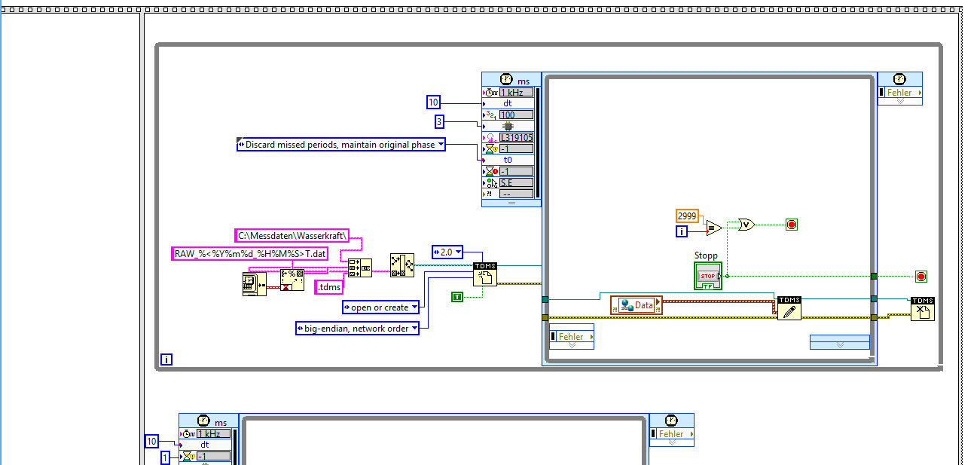The width and height of the screenshot is (980, 465).
Task: Open the Fehler selector inside the timed loop
Action: pyautogui.click(x=572, y=337)
